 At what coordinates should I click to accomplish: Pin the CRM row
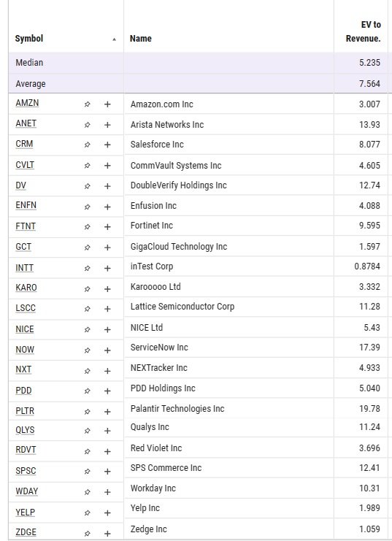click(x=88, y=145)
